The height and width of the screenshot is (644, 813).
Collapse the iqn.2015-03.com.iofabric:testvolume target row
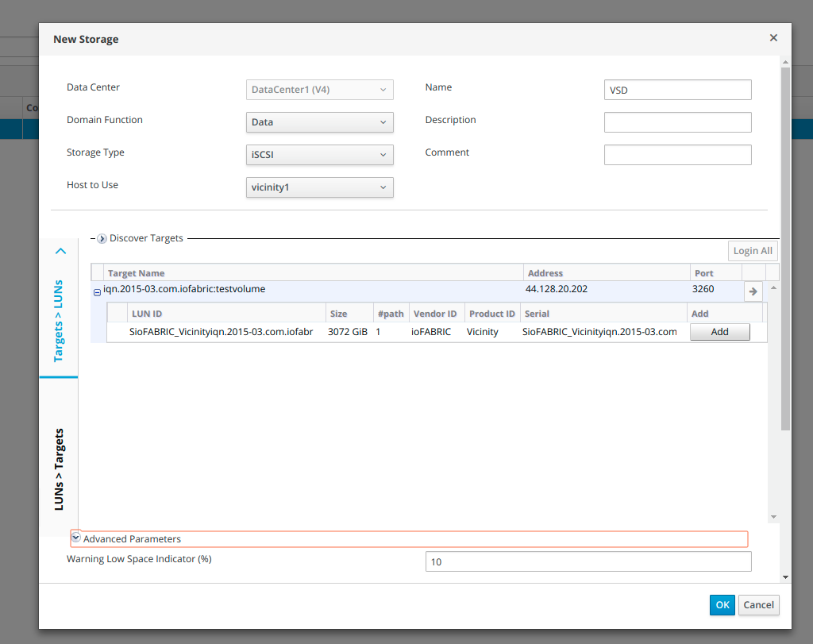pos(97,292)
